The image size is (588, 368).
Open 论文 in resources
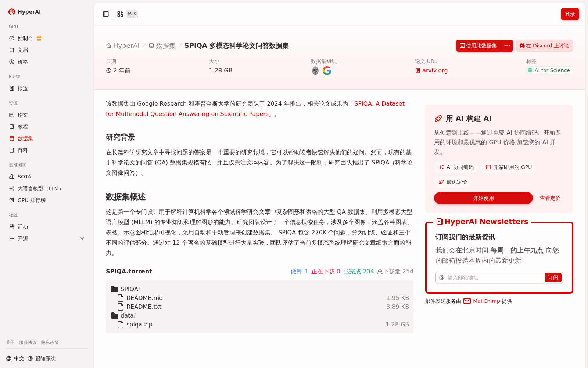(18, 115)
